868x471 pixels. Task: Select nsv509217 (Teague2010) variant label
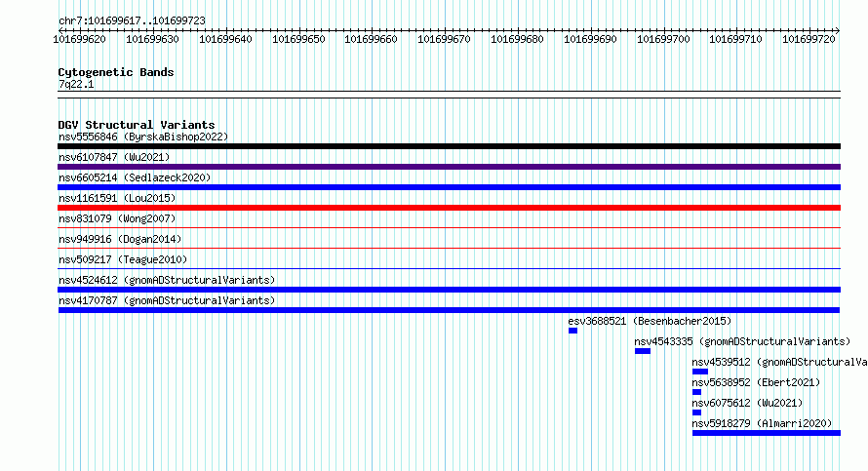(123, 259)
